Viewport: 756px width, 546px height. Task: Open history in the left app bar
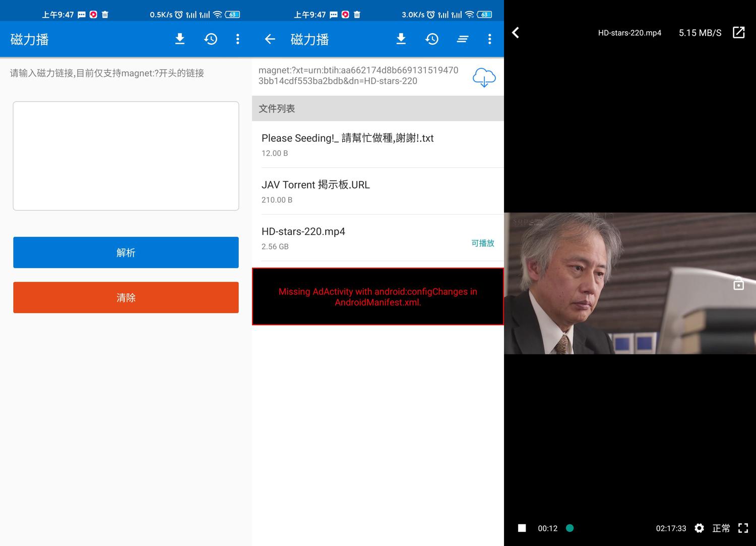click(211, 39)
